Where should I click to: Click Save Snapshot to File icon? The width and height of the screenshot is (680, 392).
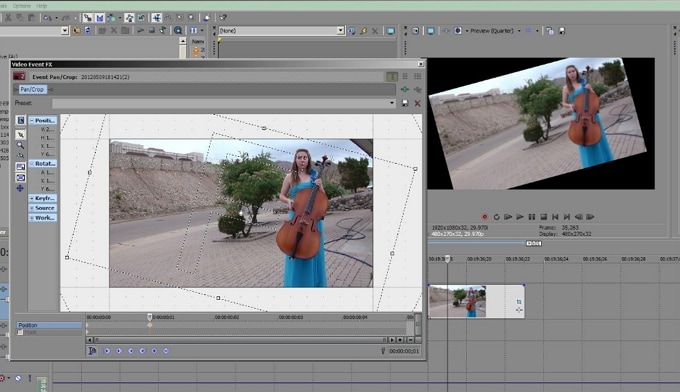point(562,31)
